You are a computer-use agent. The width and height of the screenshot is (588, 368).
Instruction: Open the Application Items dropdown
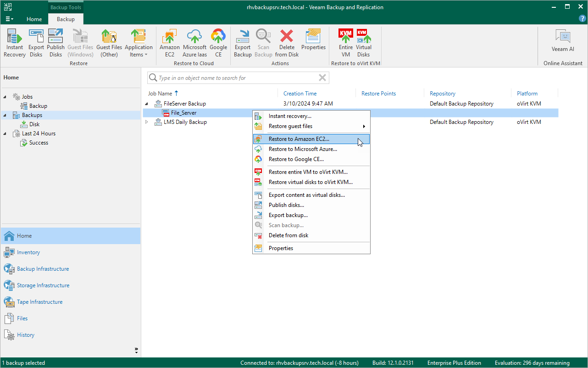[139, 43]
